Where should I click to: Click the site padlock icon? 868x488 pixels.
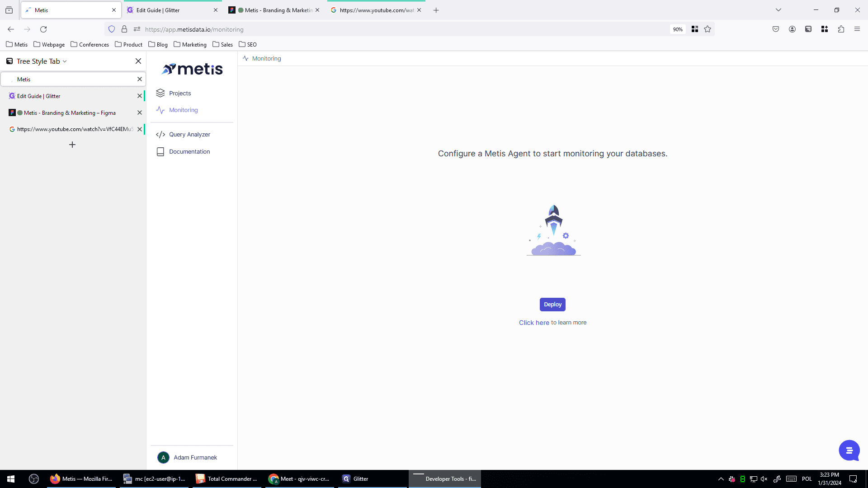[124, 29]
